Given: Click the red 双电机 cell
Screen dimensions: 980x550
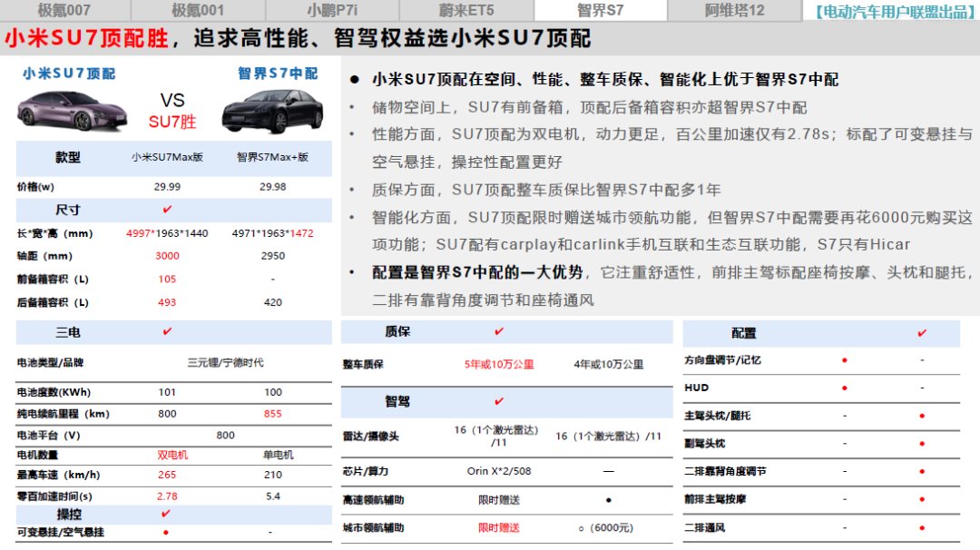Looking at the screenshot, I should [171, 455].
